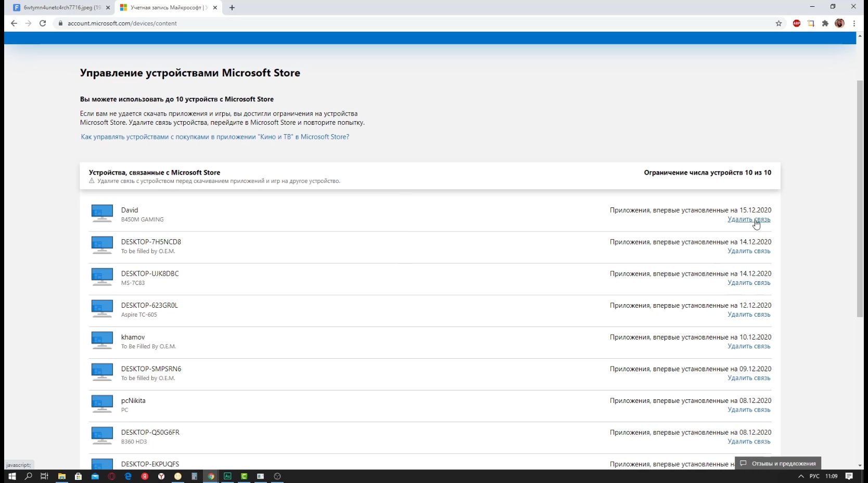
Task: Open the Adblock Plus extension
Action: click(x=797, y=23)
